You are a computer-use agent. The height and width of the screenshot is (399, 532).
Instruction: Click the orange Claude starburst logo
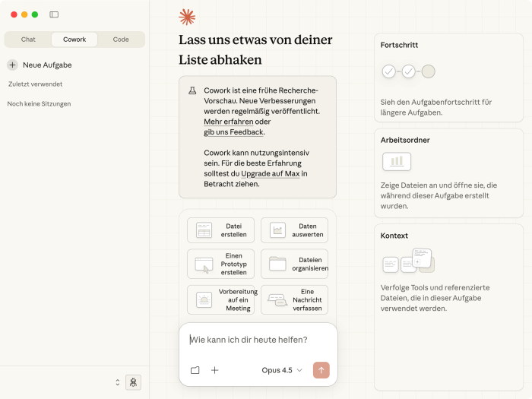187,17
